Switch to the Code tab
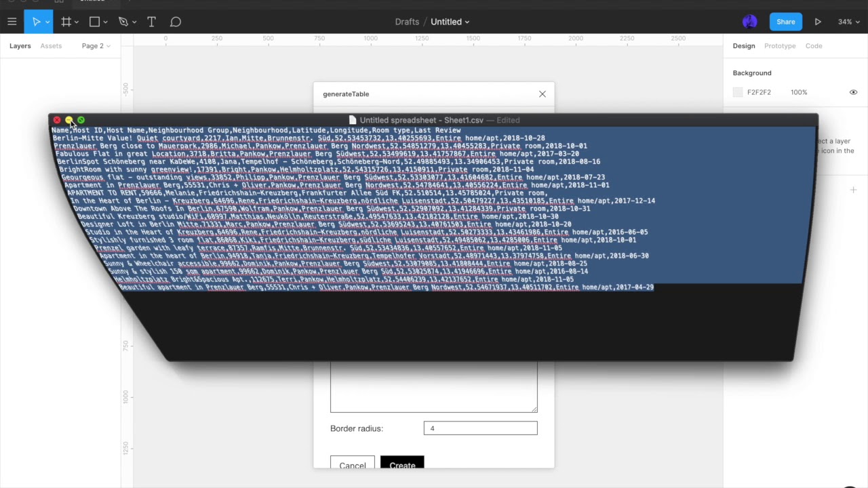 tap(814, 46)
